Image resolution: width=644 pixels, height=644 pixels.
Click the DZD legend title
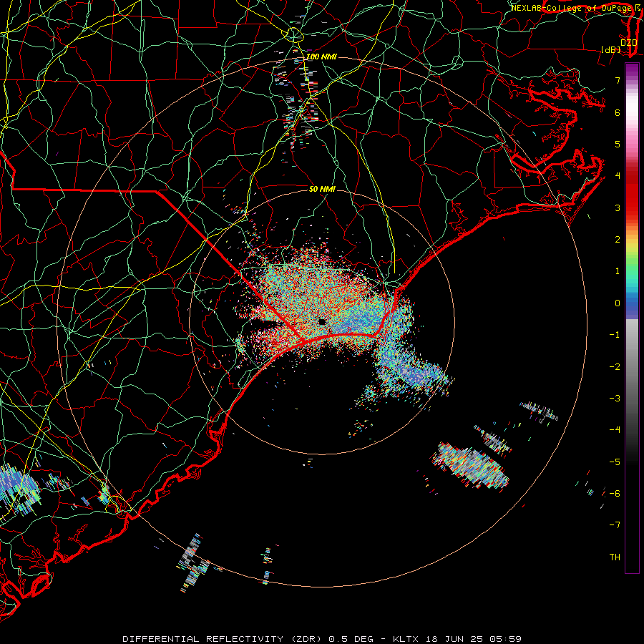(629, 42)
